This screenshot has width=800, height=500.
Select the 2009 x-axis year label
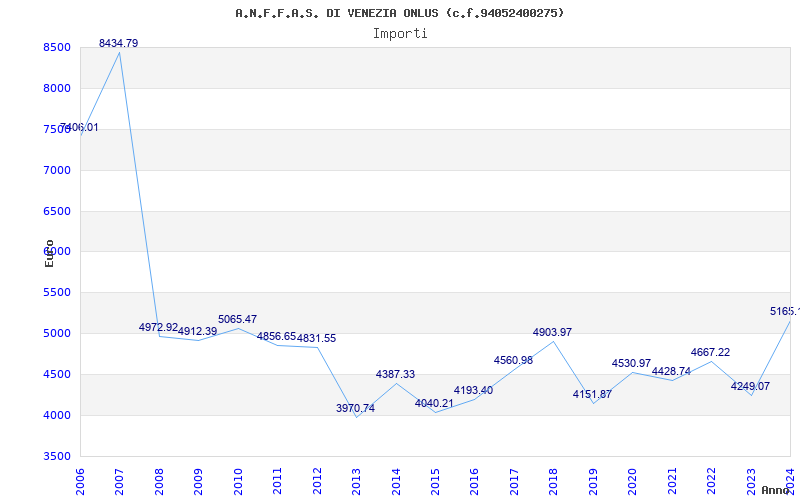(198, 482)
